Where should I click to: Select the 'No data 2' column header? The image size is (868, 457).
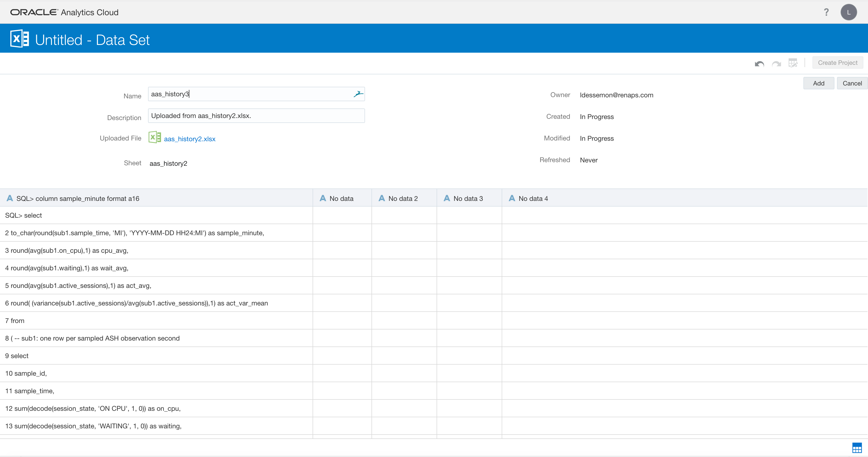pyautogui.click(x=404, y=198)
